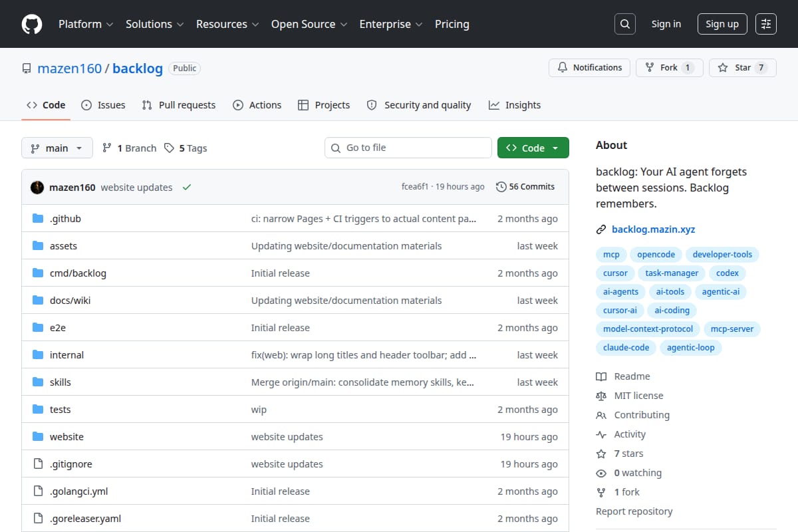Go to the GitHub homepage logo

(32, 24)
